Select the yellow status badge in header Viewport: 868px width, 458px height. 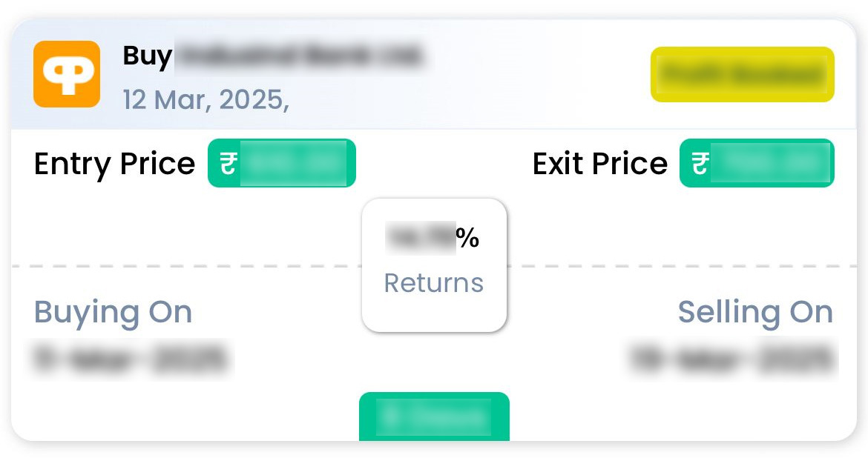[742, 74]
